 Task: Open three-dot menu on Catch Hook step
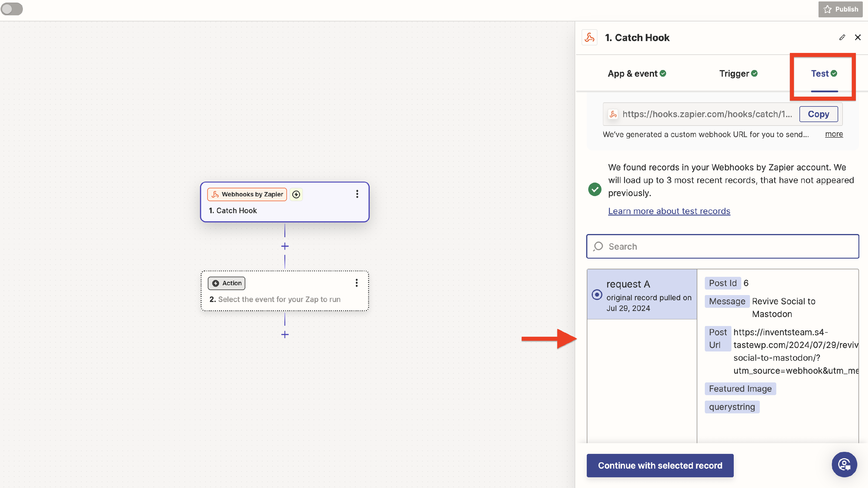pos(357,194)
